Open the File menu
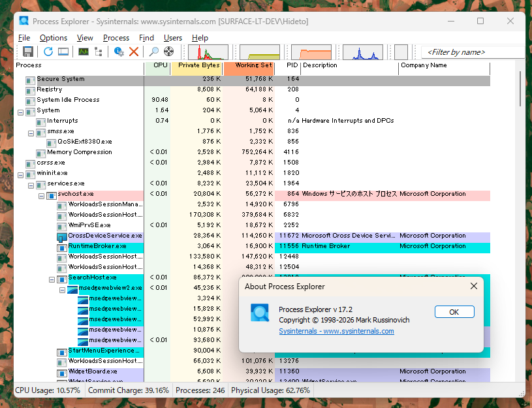 click(x=24, y=38)
